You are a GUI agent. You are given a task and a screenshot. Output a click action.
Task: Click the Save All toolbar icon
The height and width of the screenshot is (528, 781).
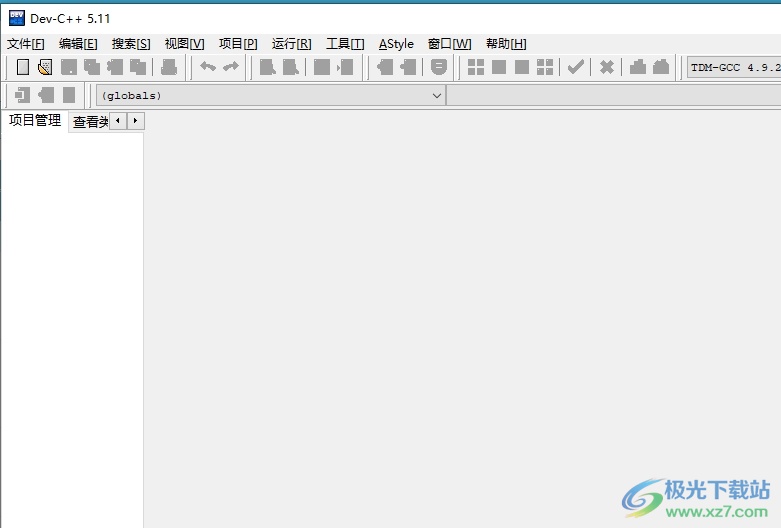[x=92, y=67]
